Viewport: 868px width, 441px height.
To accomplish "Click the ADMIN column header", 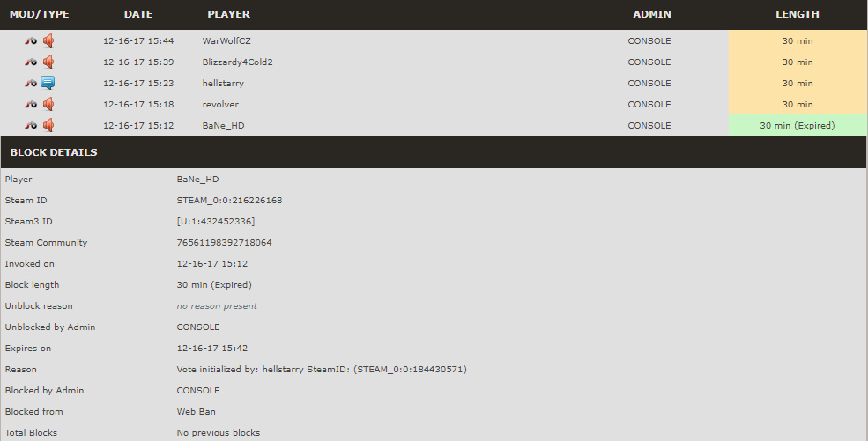I will 652,14.
